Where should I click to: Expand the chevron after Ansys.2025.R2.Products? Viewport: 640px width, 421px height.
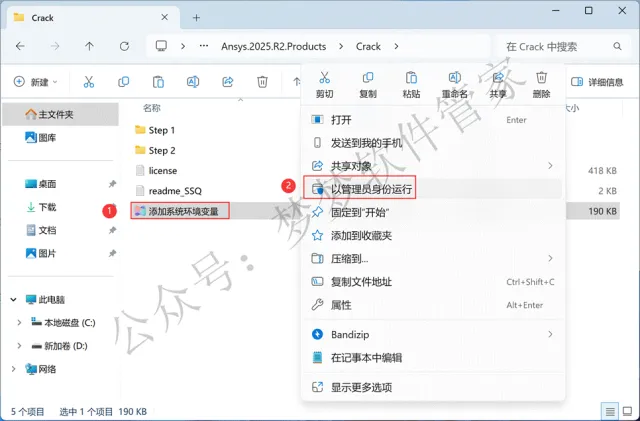click(x=341, y=47)
